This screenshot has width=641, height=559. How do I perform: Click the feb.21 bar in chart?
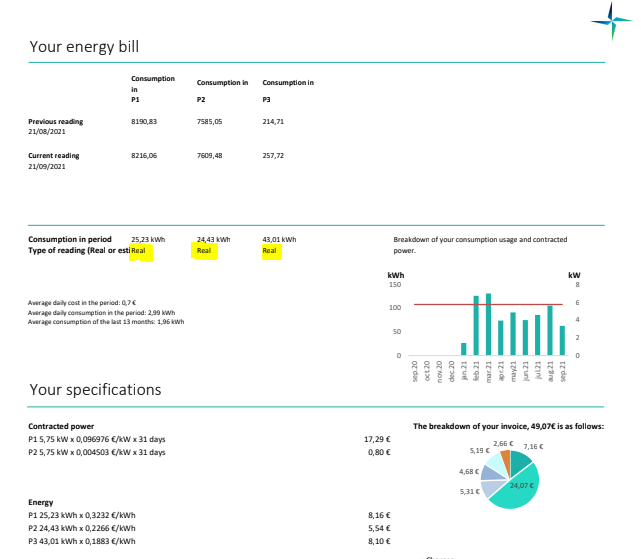(476, 326)
